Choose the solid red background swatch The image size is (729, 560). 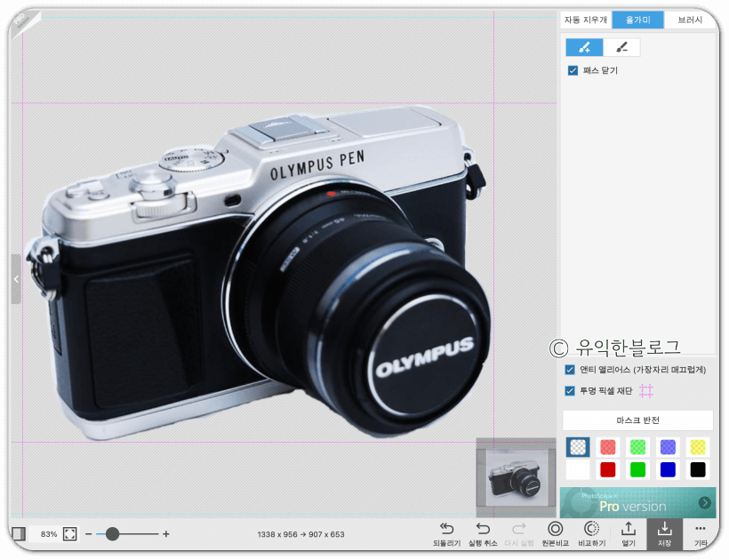pyautogui.click(x=608, y=469)
